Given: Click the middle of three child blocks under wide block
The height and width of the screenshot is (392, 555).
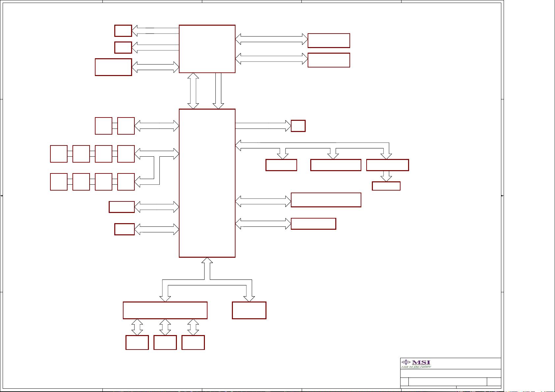Looking at the screenshot, I should tap(165, 342).
